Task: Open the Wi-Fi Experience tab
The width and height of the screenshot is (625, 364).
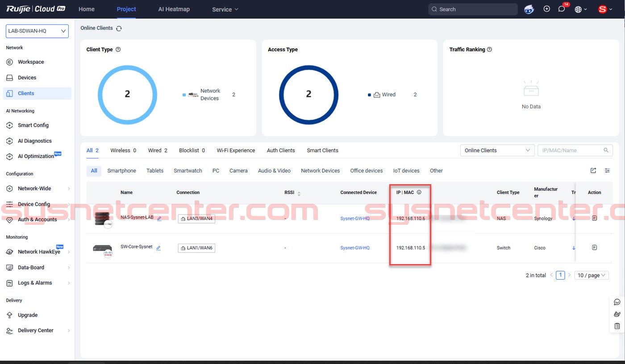Action: [x=236, y=150]
